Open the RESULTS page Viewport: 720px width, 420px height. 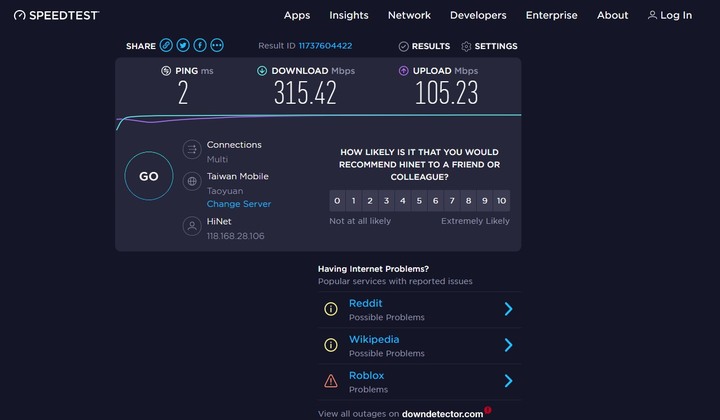click(431, 46)
